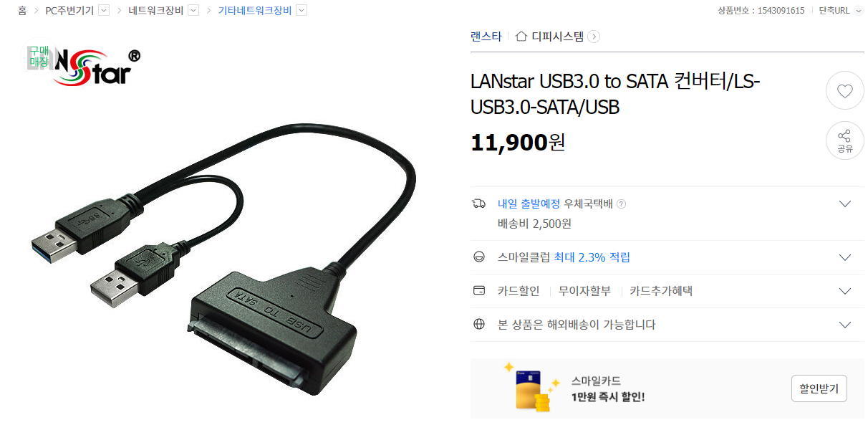This screenshot has width=868, height=425.
Task: Click the question mark help icon beside 우체국택배
Action: tap(621, 204)
